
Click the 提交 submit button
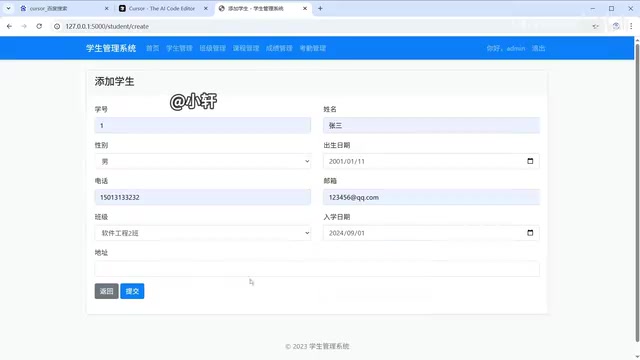click(x=132, y=291)
